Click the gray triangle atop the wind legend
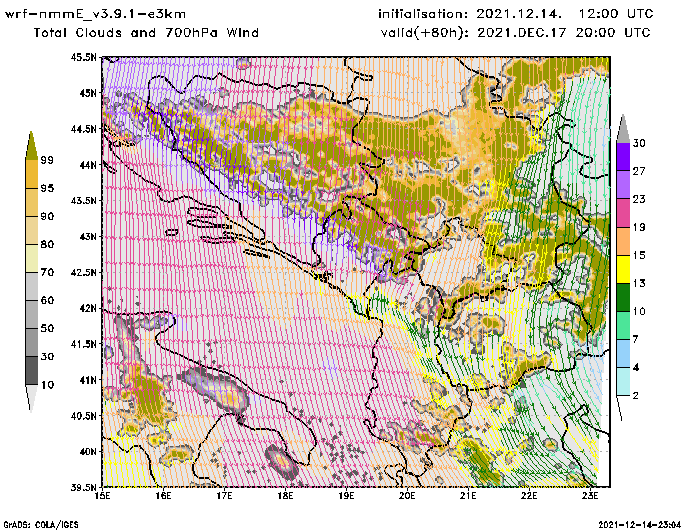Viewport: 700px width, 530px height. [623, 129]
